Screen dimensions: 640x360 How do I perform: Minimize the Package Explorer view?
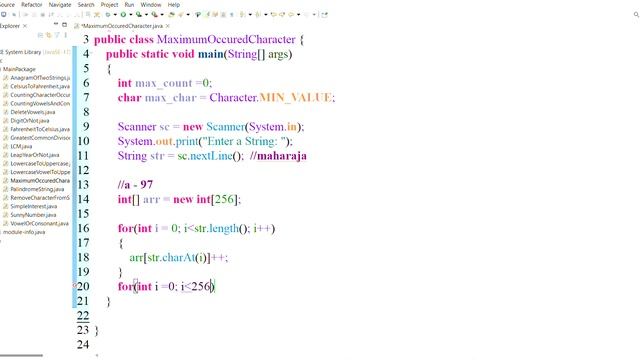click(56, 24)
